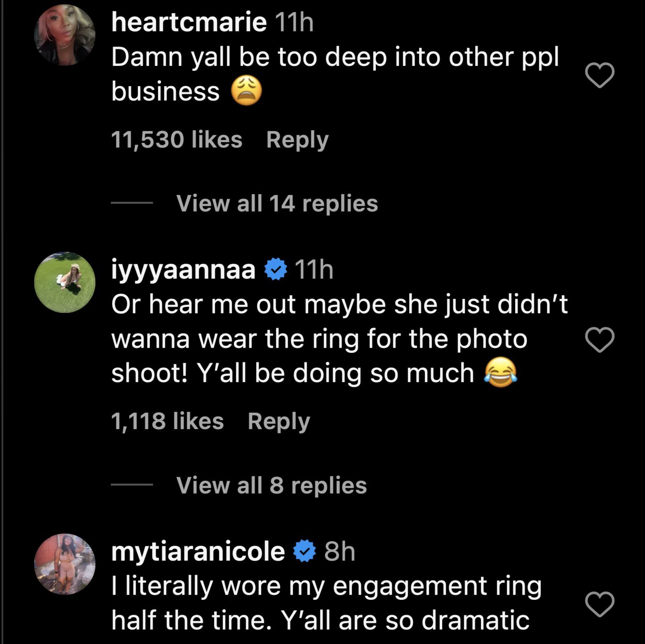Like heartcmarie's comment with the heart
The image size is (645, 644).
click(x=600, y=75)
